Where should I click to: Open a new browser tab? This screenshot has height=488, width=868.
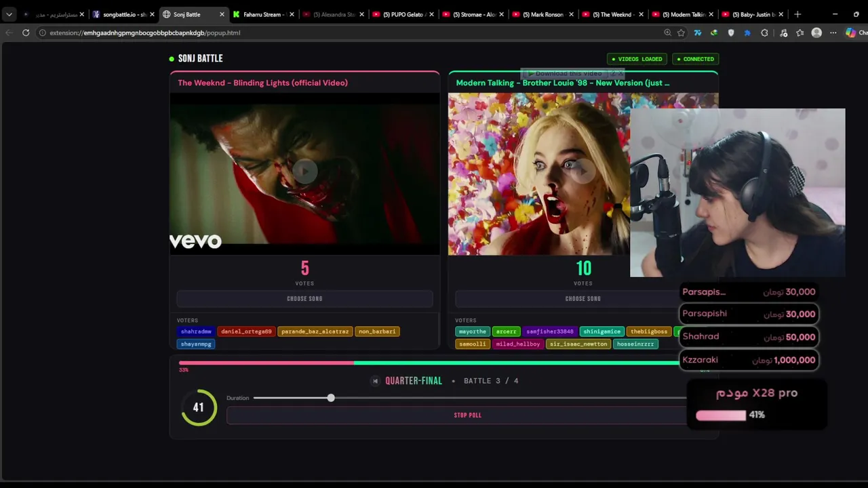point(797,14)
